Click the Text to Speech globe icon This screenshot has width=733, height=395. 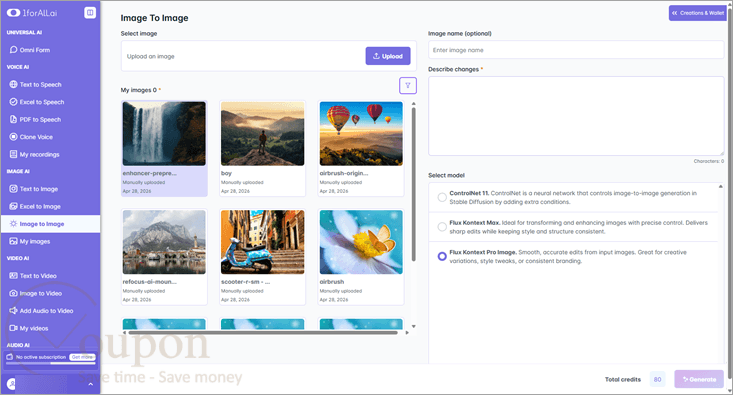point(14,84)
